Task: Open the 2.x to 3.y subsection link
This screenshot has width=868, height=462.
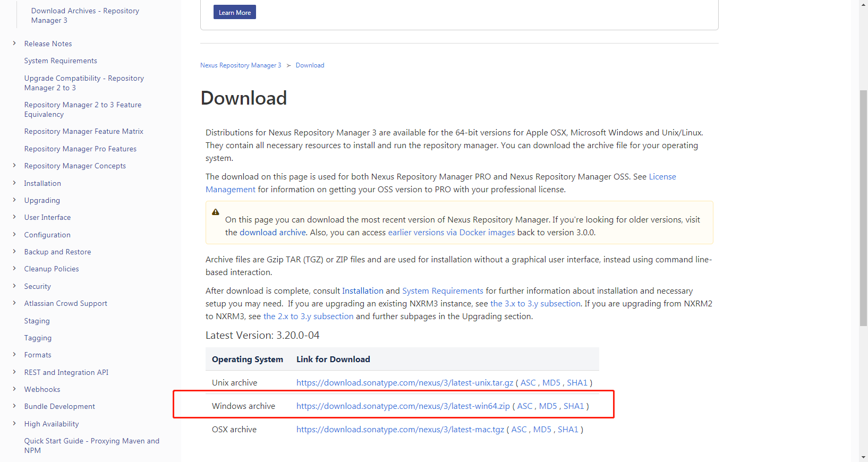Action: pyautogui.click(x=308, y=316)
